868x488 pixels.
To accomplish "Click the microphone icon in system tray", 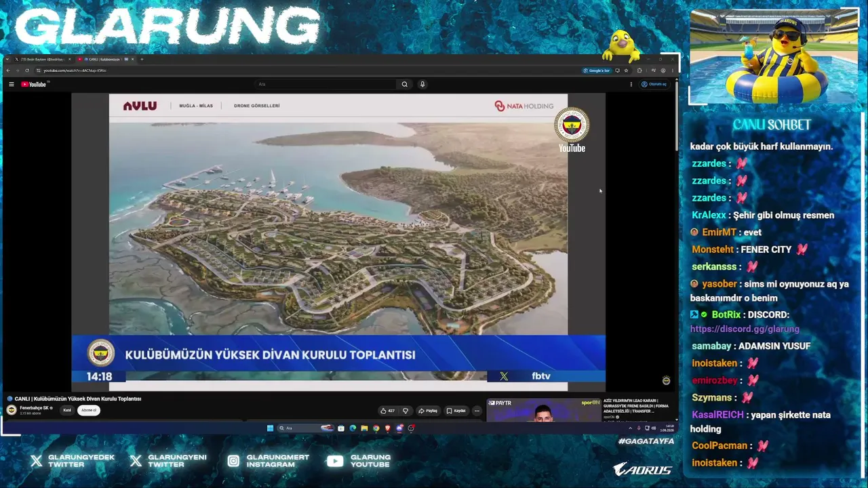I will 638,428.
